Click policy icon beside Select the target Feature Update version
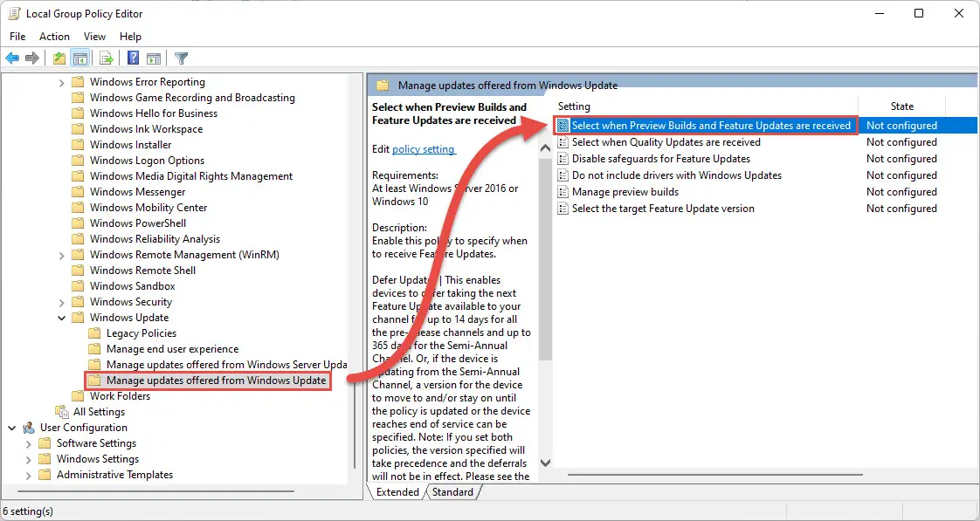Screen dimensions: 980x521 562,209
